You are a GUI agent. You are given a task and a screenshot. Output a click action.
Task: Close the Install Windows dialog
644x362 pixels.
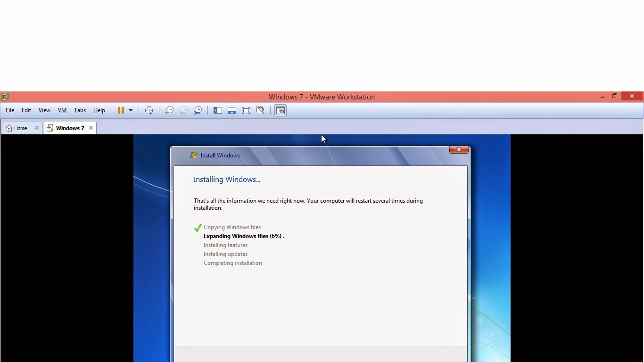pyautogui.click(x=459, y=149)
